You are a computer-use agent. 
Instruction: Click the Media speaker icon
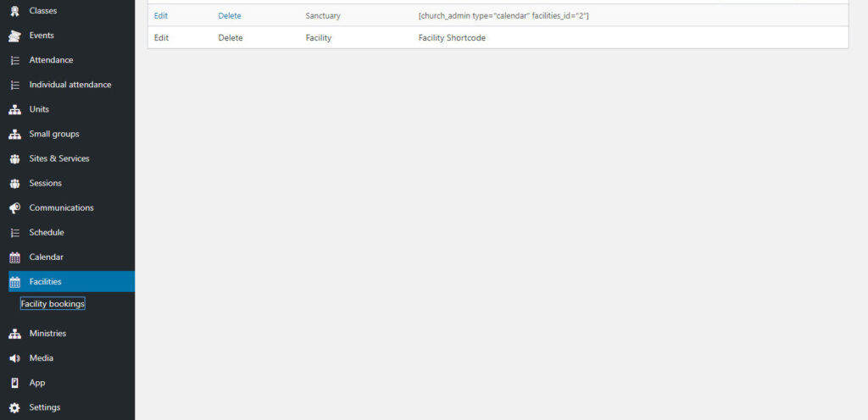(x=14, y=358)
